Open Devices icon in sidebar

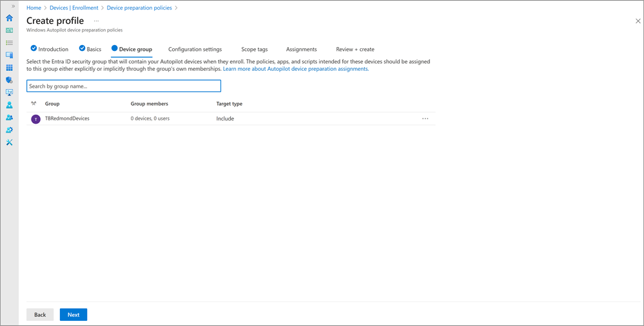coord(10,55)
